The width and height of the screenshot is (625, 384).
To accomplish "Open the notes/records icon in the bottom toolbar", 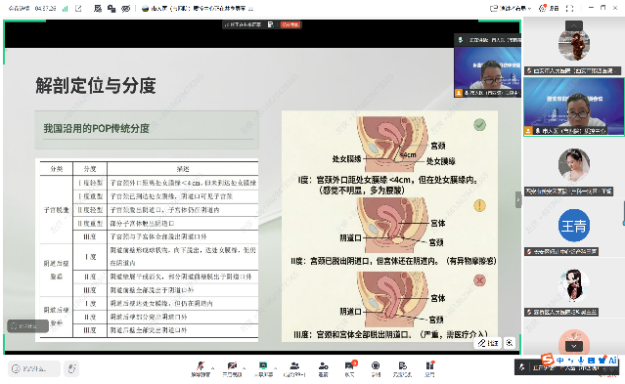I will pos(402,368).
